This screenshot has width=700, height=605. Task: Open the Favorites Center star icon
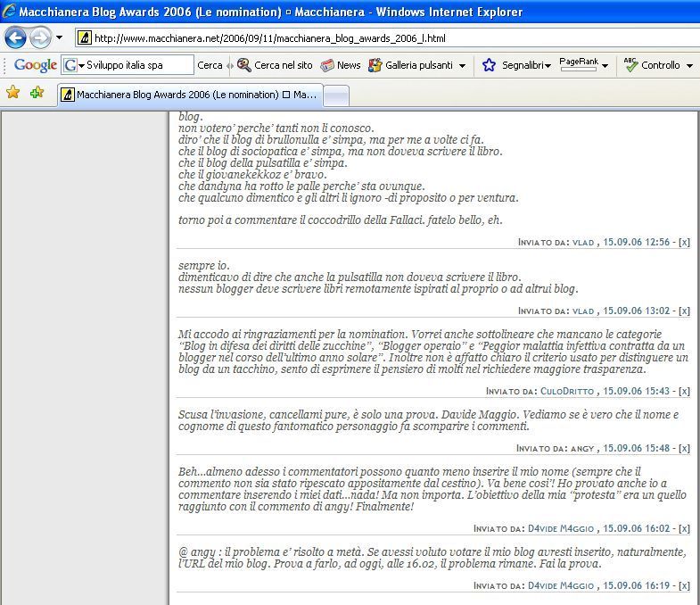coord(13,93)
